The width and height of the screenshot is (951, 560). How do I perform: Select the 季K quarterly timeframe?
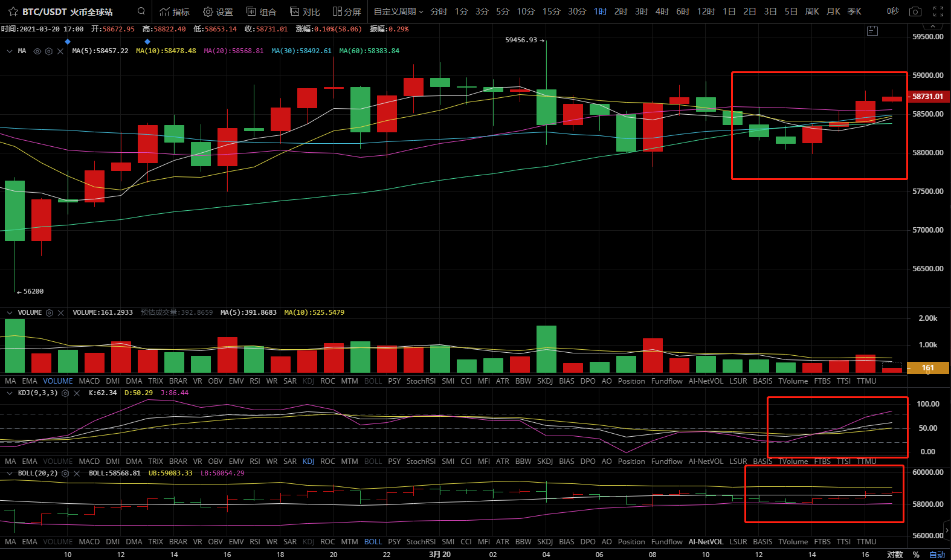pos(854,11)
